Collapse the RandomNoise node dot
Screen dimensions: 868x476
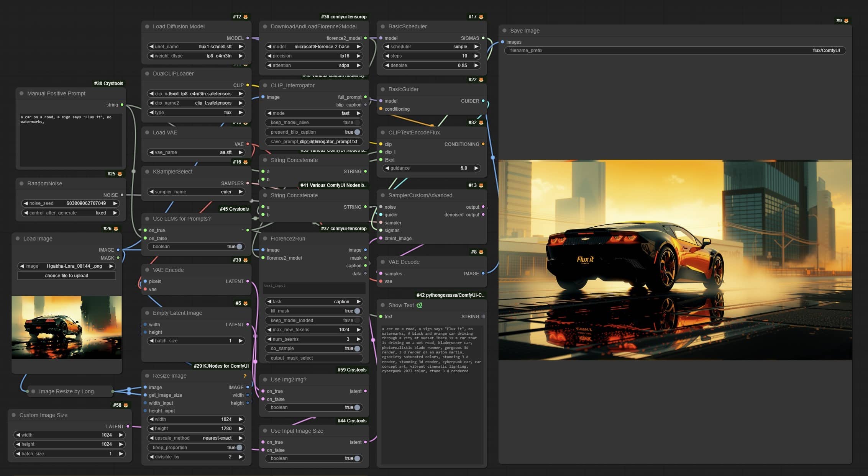pyautogui.click(x=21, y=183)
